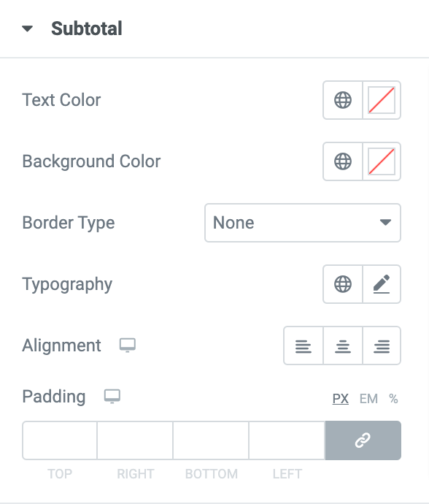Pick Text Color swatch
The height and width of the screenshot is (504, 429).
(382, 100)
